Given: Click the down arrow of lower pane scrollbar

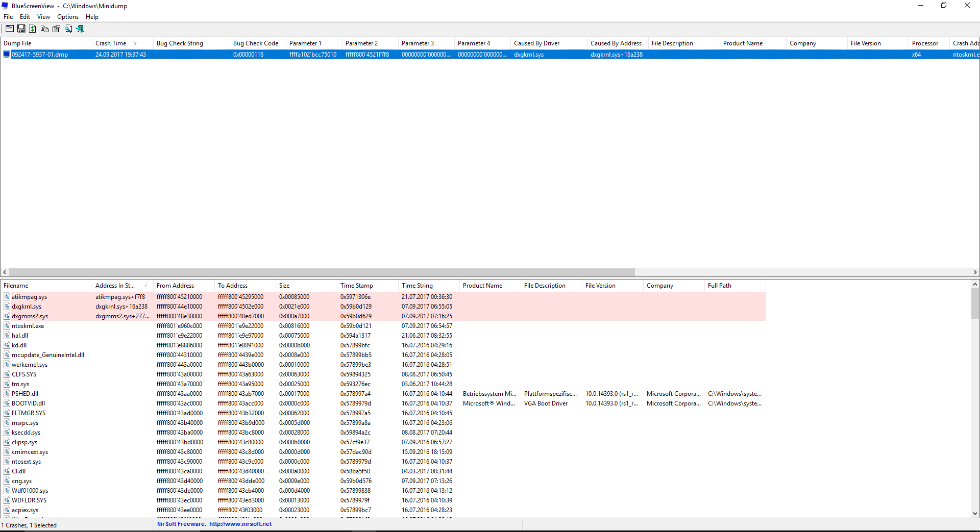Looking at the screenshot, I should coord(975,514).
